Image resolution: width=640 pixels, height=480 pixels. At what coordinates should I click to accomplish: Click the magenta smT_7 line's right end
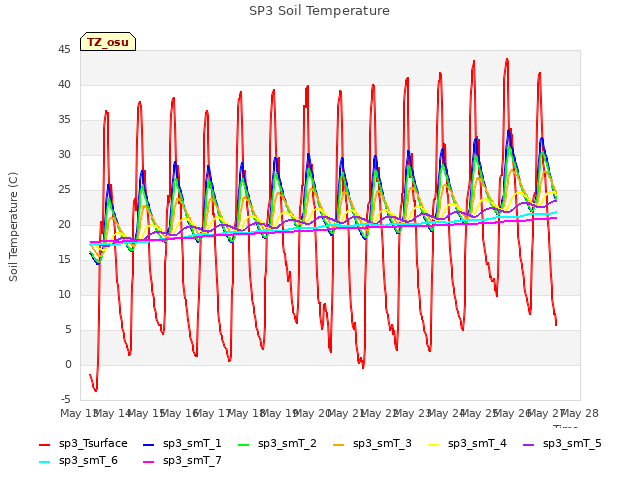(x=556, y=218)
